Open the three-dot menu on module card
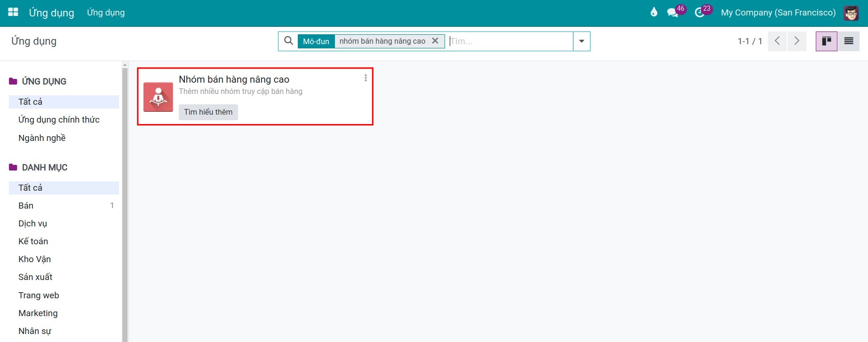The image size is (868, 342). click(366, 78)
